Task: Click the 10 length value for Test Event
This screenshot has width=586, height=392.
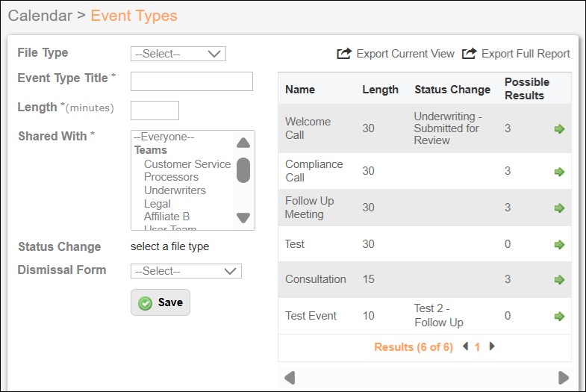Action: click(369, 316)
